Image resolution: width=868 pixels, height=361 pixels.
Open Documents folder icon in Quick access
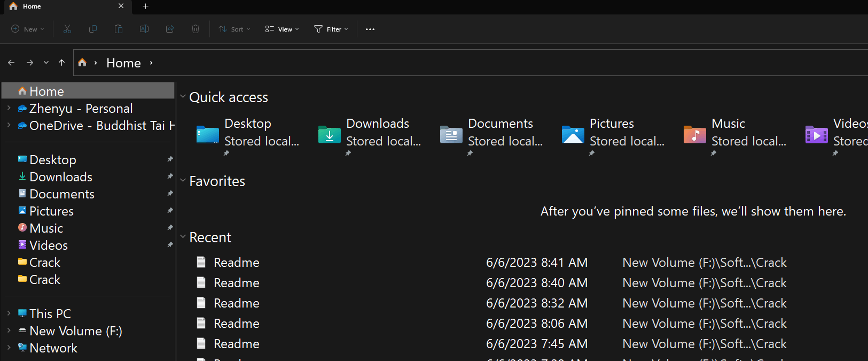(x=451, y=135)
